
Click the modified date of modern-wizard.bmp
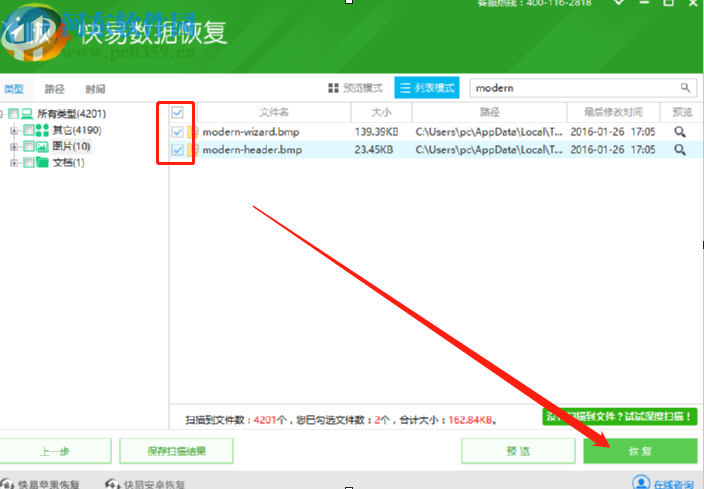[613, 132]
